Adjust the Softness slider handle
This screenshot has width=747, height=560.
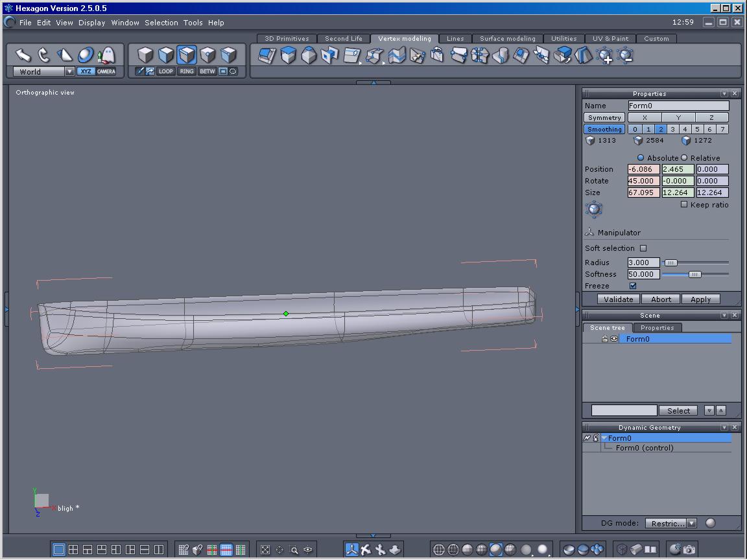[694, 275]
